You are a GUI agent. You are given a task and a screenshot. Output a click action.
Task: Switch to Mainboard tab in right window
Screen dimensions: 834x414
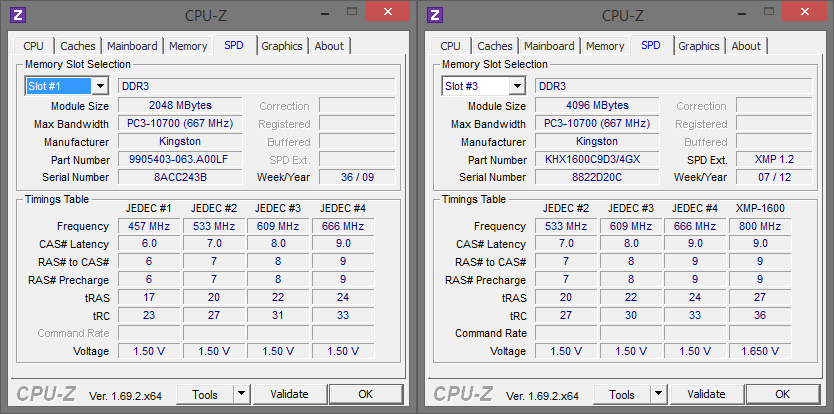tap(549, 46)
